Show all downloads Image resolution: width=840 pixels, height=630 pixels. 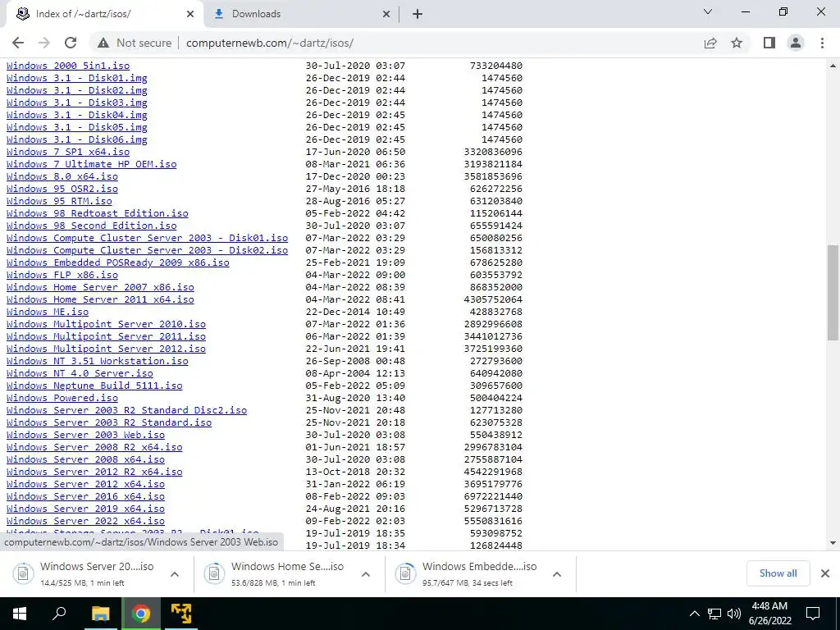778,573
